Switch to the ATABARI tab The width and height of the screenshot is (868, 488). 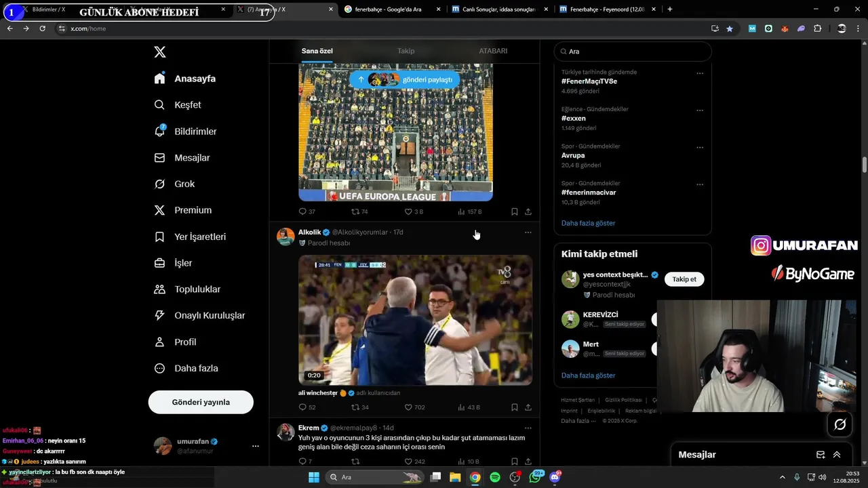(493, 51)
